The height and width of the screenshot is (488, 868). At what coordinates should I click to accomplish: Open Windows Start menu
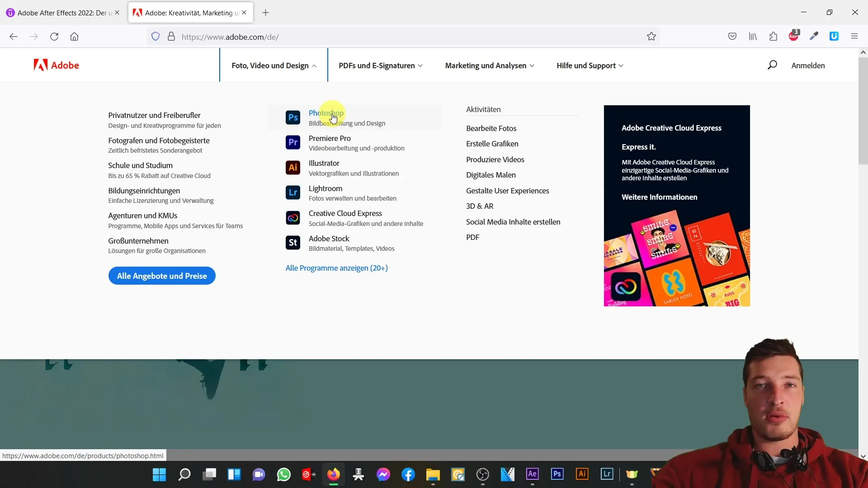pos(159,474)
